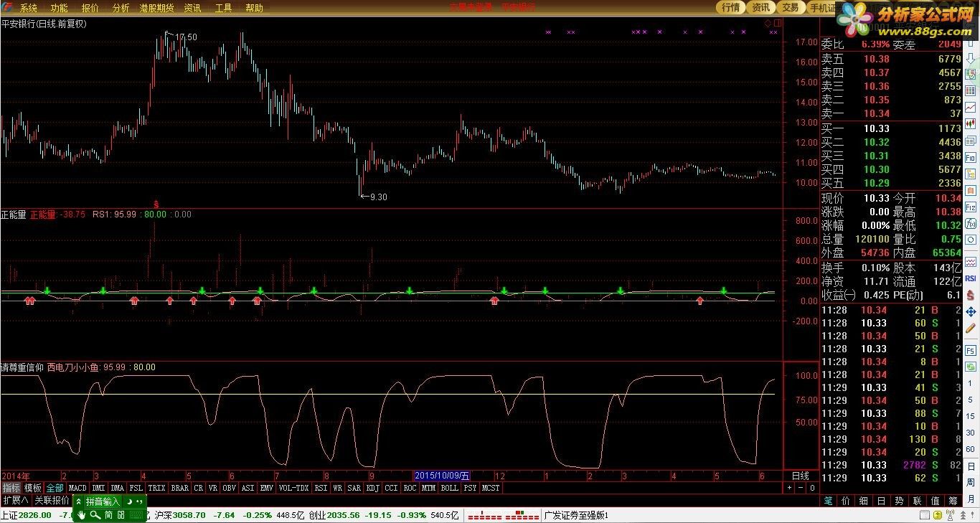Switch indicator to BRAR
Viewport: 980px width, 523px height.
coord(179,488)
